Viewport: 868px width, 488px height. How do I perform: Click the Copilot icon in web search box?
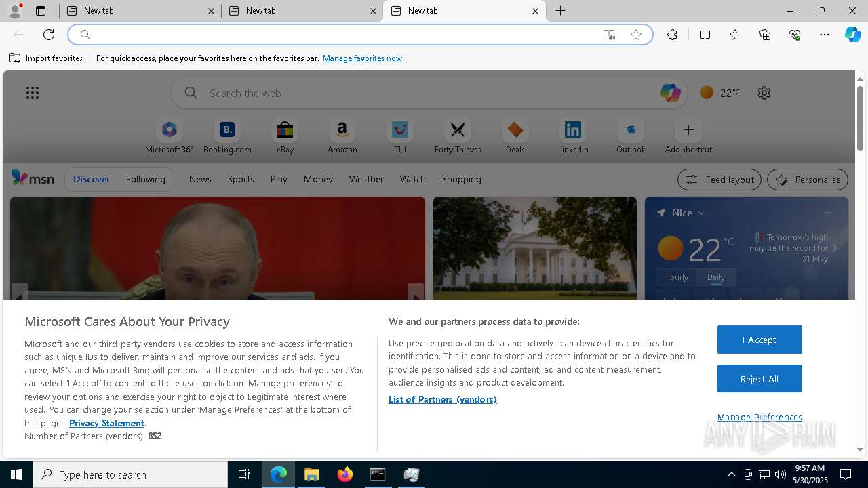coord(670,93)
